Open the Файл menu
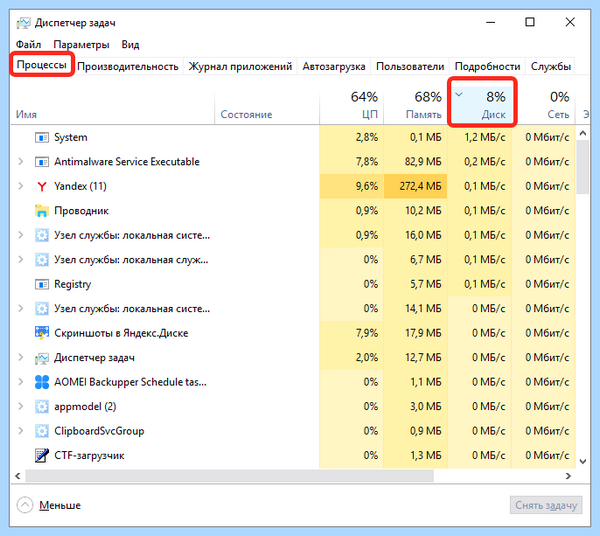This screenshot has width=600, height=536. point(28,45)
